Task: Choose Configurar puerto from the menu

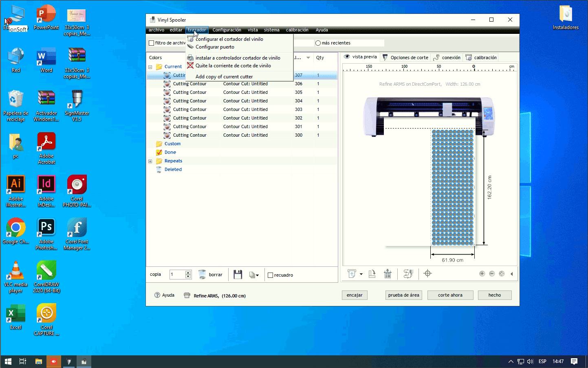Action: coord(215,47)
